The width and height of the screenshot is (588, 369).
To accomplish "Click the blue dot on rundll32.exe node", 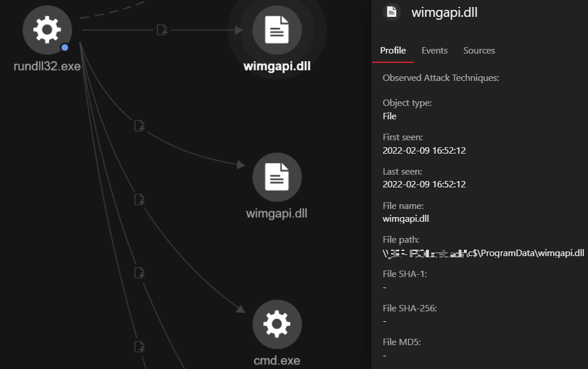I will [x=65, y=47].
